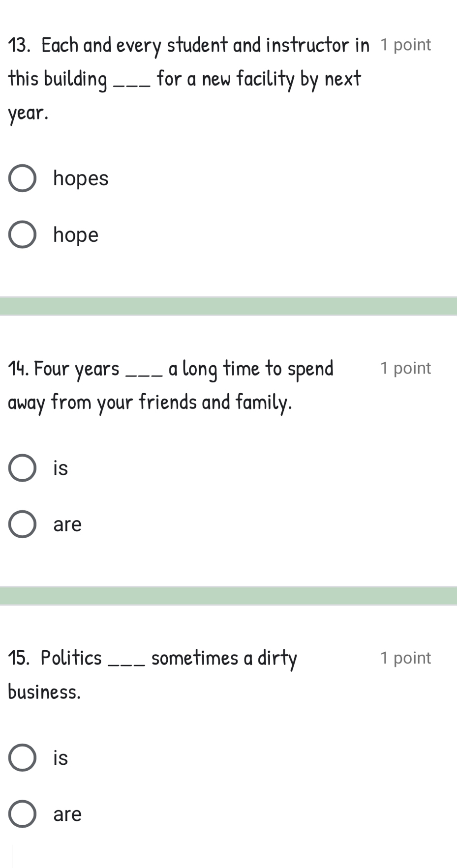
Task: Pick the "are" radio button for question 14
Action: click(x=22, y=524)
